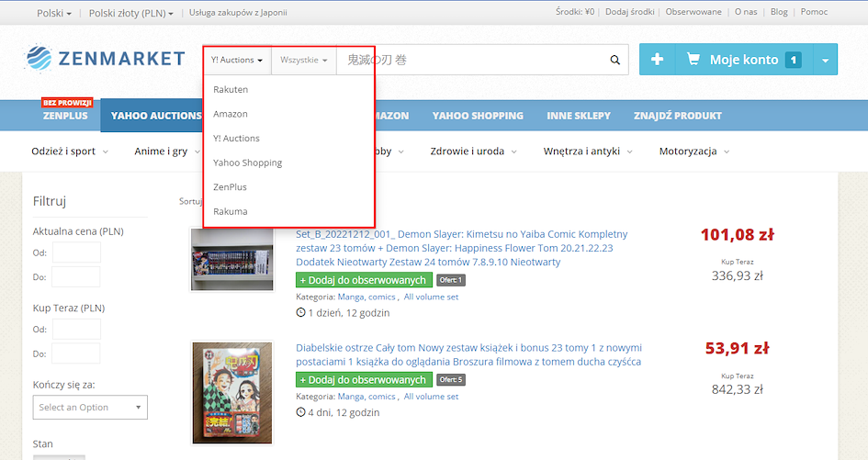Screen dimensions: 868x460
Task: Open the ZNAJDŹ PRODUKT navigation tab
Action: pos(678,116)
